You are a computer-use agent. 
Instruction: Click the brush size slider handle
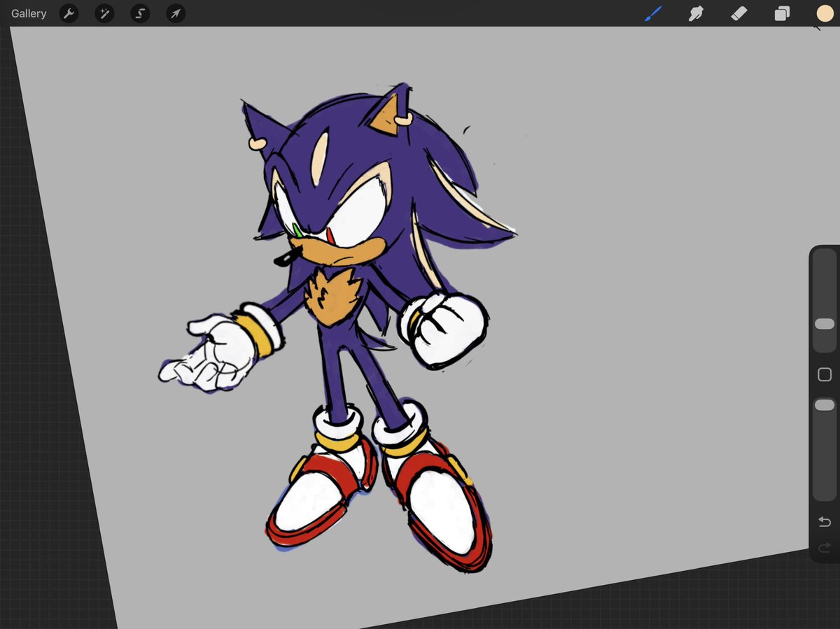825,324
